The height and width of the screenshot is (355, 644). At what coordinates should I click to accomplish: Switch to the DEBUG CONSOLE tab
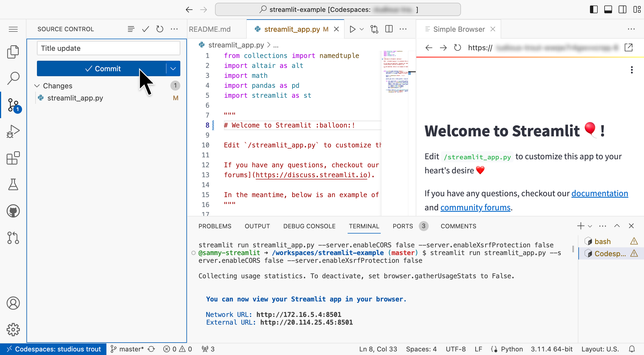tap(309, 226)
